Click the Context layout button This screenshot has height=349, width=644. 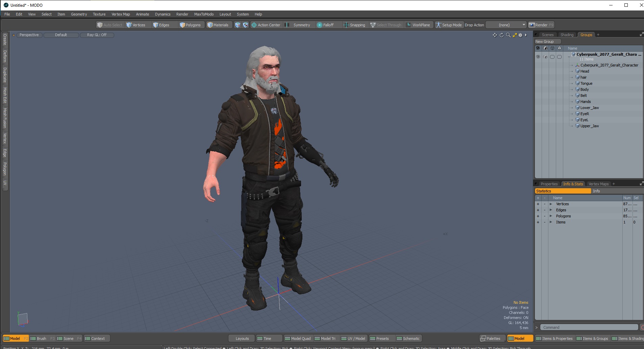point(97,339)
